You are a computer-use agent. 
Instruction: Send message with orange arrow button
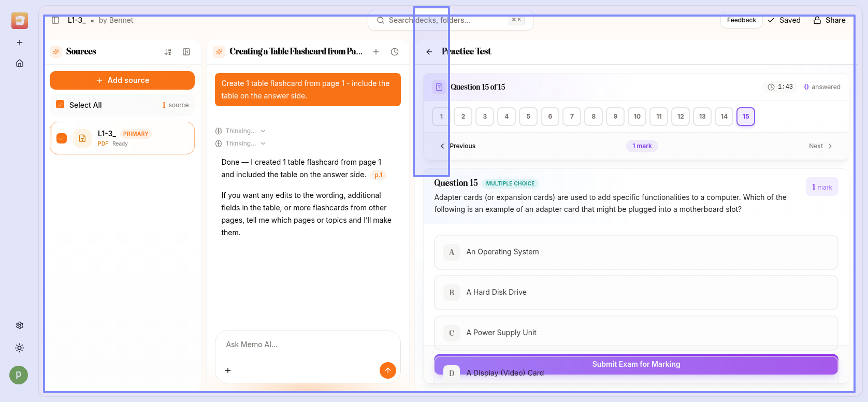point(387,370)
